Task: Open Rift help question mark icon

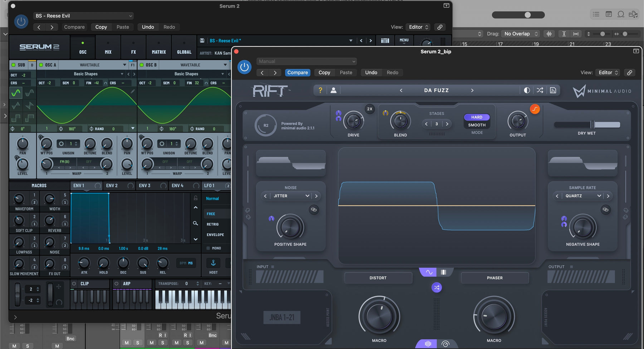Action: point(320,90)
